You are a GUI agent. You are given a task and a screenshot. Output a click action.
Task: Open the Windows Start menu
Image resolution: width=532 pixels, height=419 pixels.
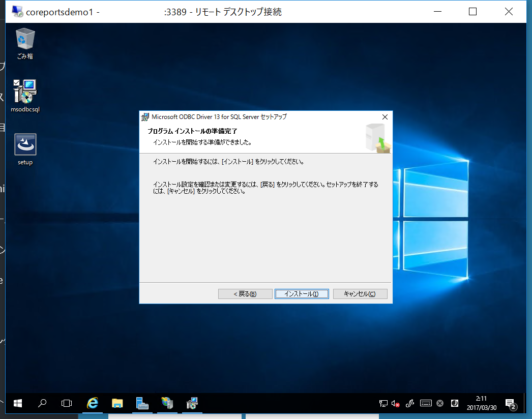18,403
